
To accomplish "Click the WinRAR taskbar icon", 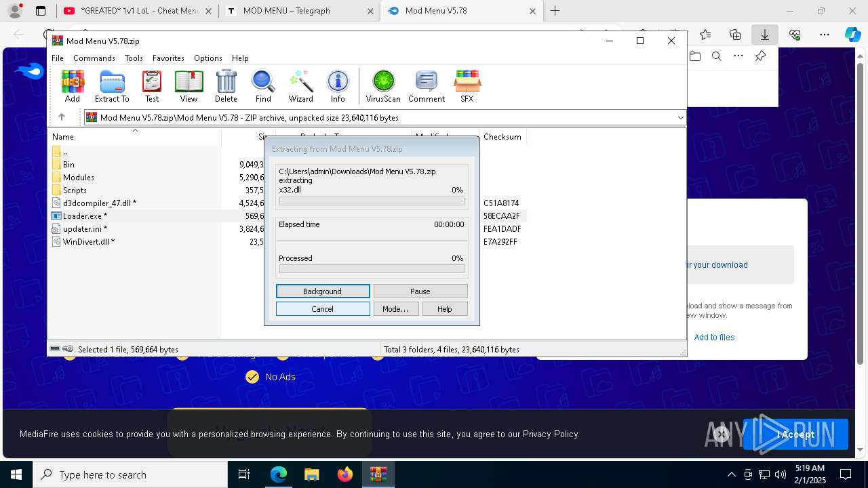I will click(378, 474).
